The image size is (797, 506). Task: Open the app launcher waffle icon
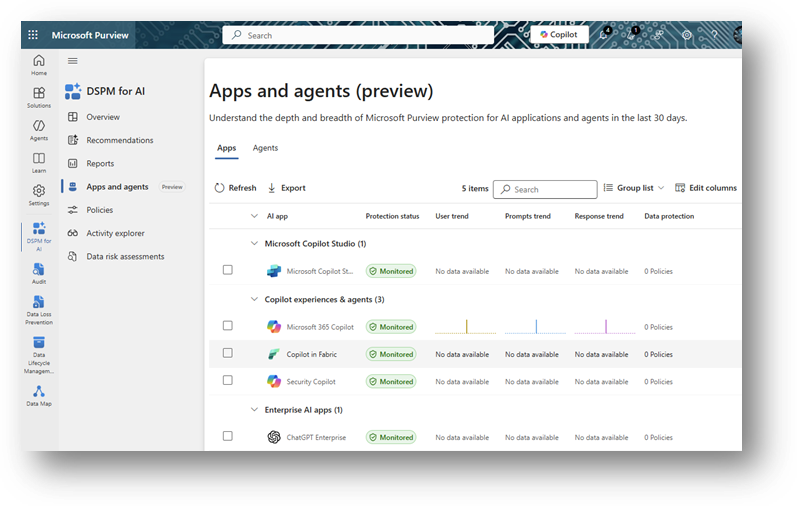coord(33,35)
